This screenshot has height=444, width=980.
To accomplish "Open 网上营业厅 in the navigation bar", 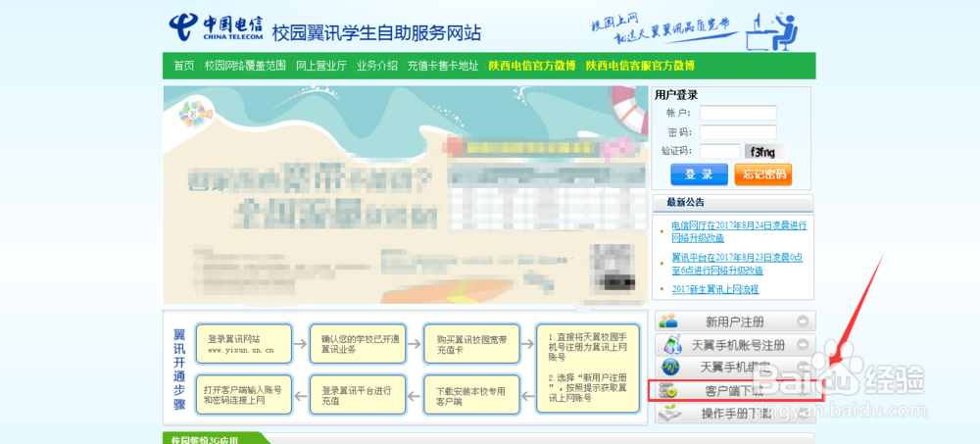I will tap(321, 66).
